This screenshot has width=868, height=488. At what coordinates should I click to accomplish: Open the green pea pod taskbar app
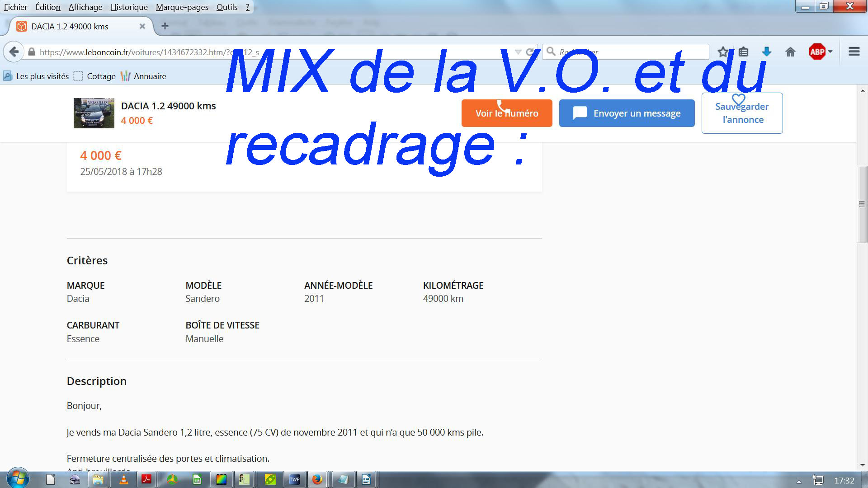point(270,479)
